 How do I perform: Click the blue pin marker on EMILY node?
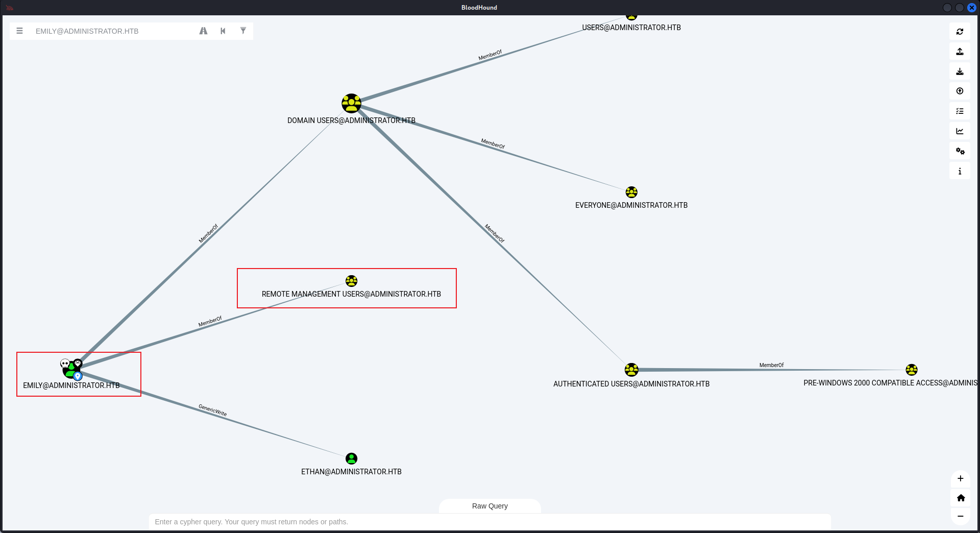[78, 376]
